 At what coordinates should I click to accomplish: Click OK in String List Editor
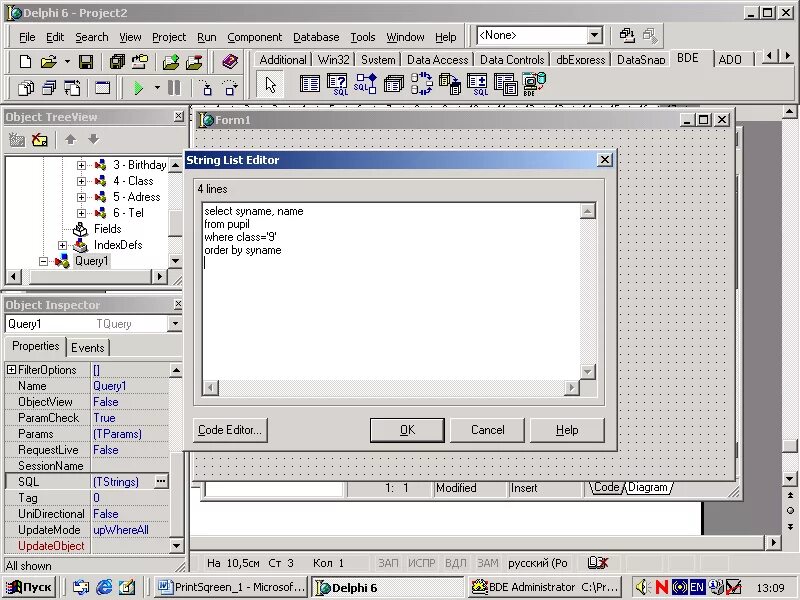point(407,430)
